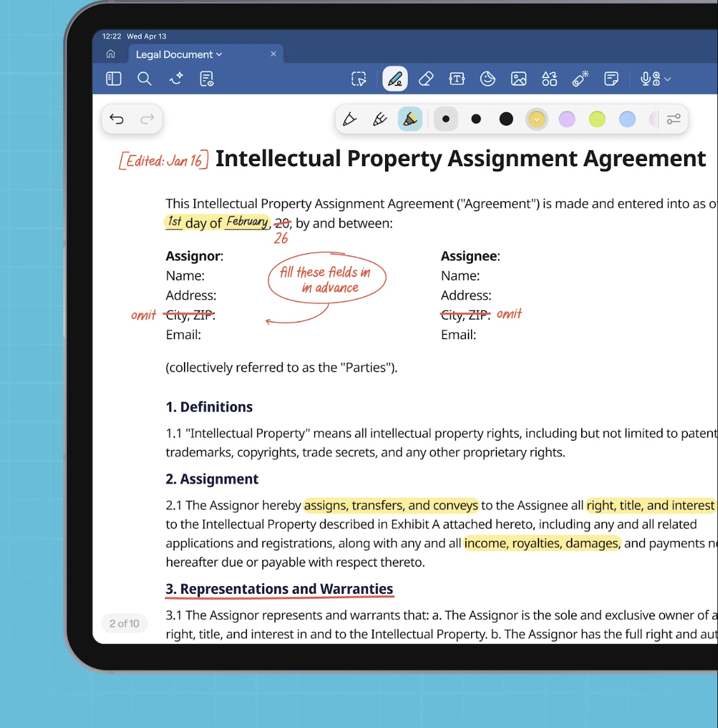Viewport: 718px width, 728px height.
Task: Tap the 'Email:' field under Assignee
Action: [x=458, y=335]
